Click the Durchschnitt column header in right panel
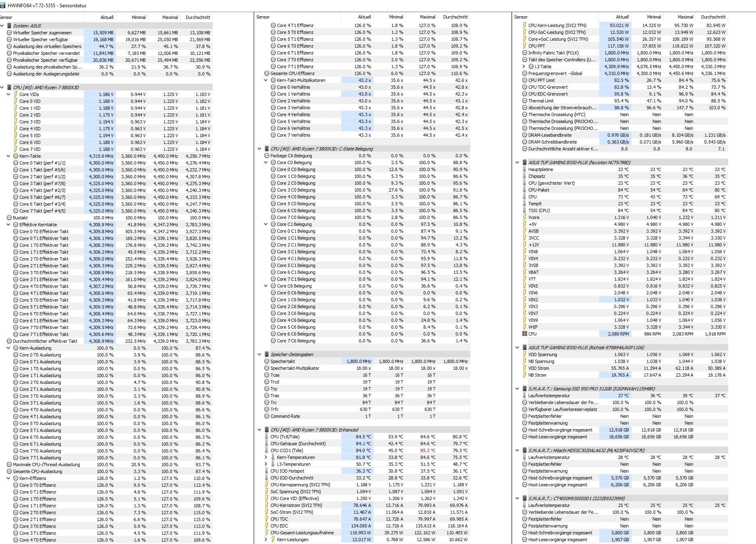This screenshot has height=544, width=756. pos(712,17)
